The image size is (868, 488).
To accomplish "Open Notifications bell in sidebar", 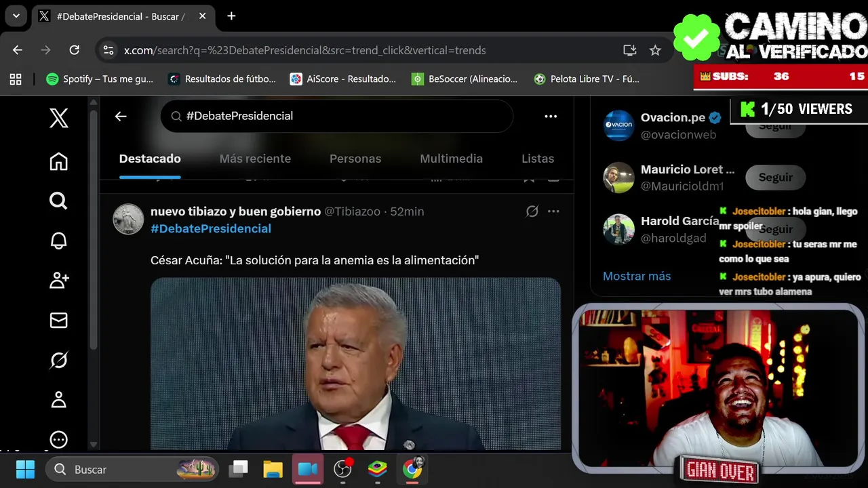I will 59,240.
